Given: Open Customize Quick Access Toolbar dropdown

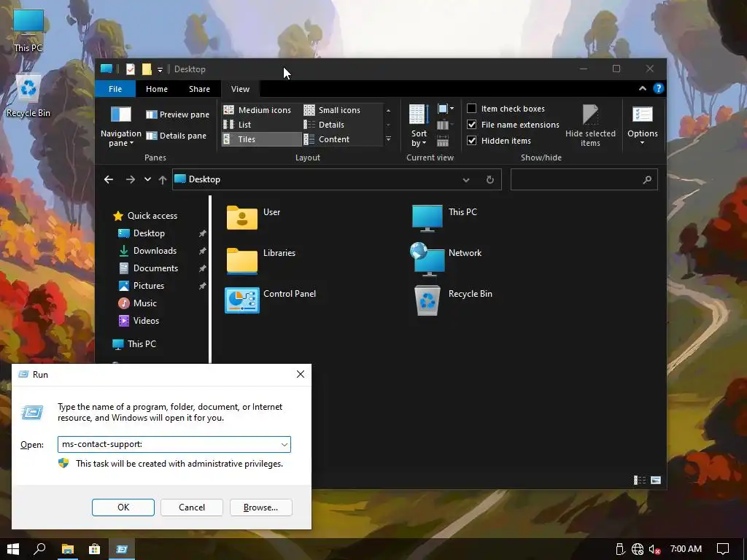Looking at the screenshot, I should [160, 69].
